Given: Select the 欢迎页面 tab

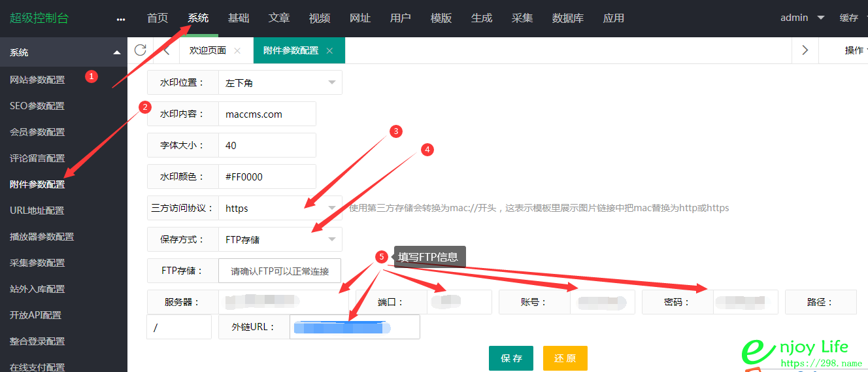Looking at the screenshot, I should (x=208, y=50).
